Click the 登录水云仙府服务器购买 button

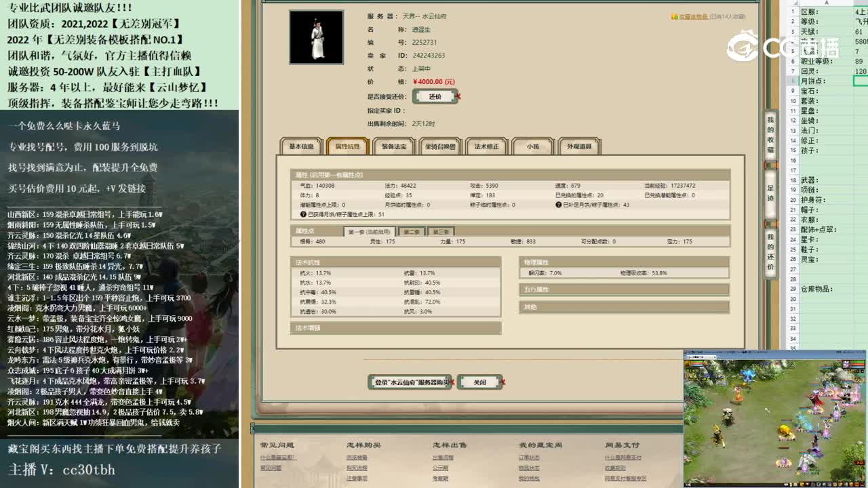click(410, 382)
